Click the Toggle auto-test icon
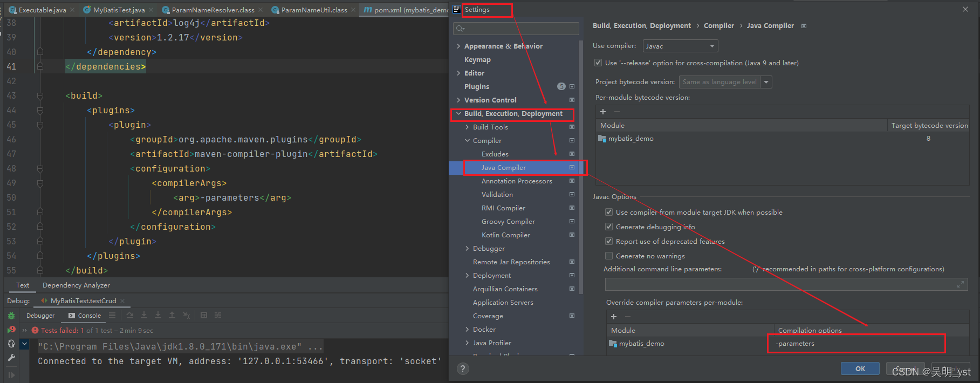This screenshot has width=980, height=383. [11, 344]
